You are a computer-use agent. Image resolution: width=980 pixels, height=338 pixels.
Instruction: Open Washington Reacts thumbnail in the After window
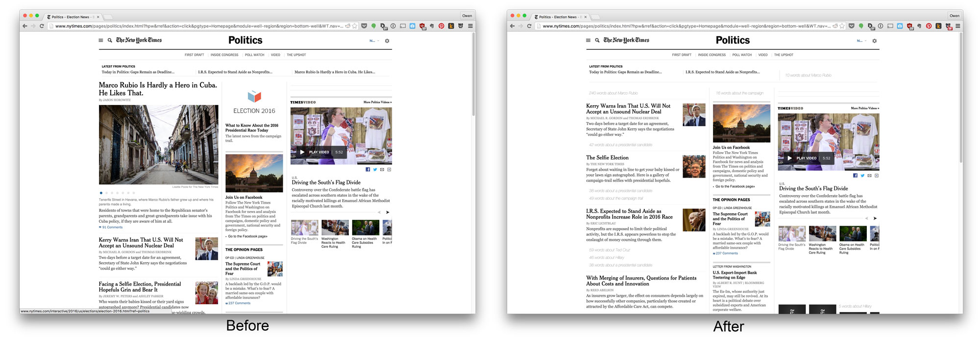click(822, 234)
